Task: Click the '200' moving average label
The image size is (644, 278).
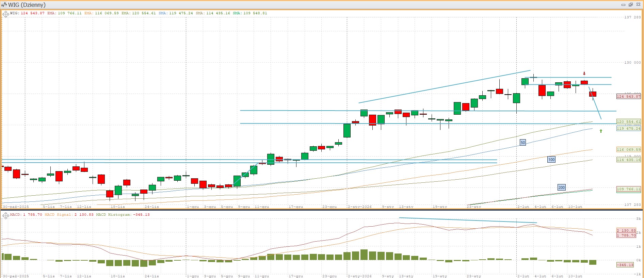Action: 561,187
